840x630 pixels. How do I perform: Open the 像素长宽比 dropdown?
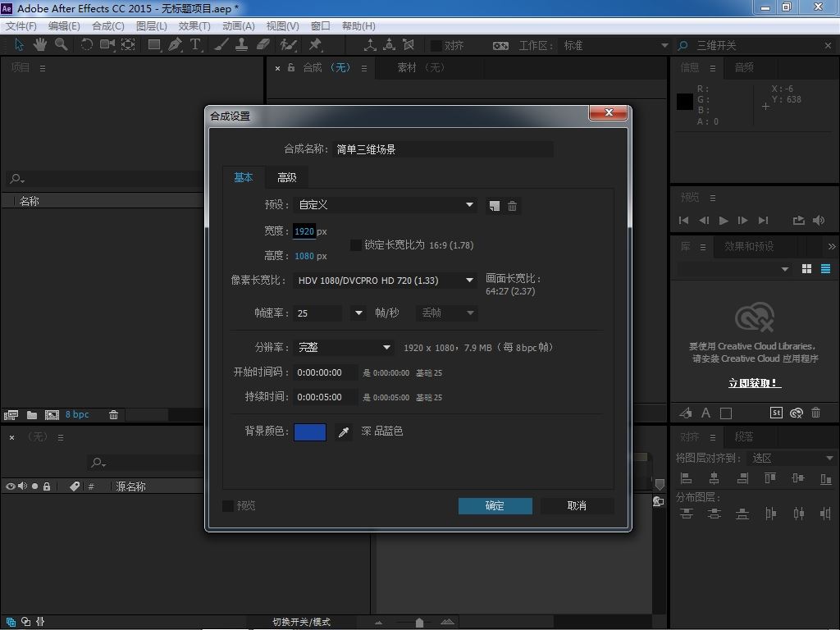click(x=386, y=281)
